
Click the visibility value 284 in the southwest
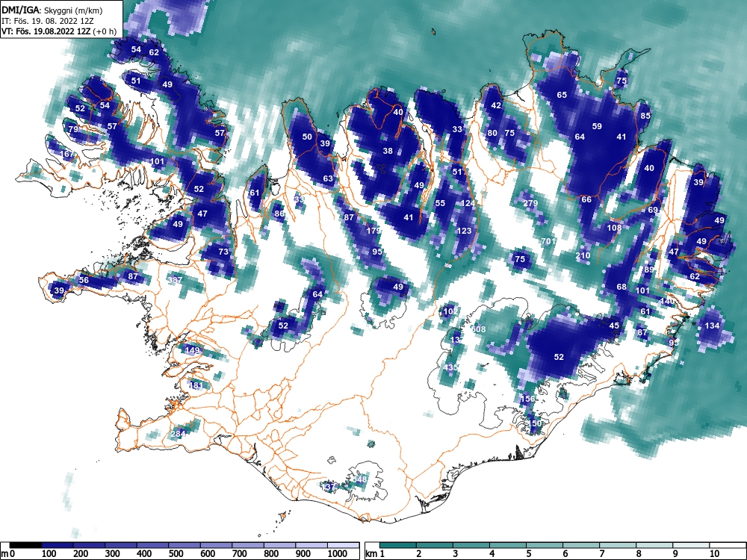click(x=178, y=434)
